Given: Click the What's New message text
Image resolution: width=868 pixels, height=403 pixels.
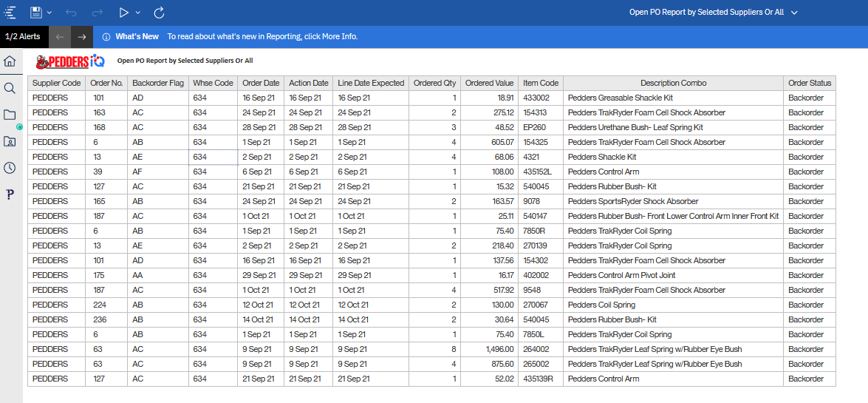Looking at the screenshot, I should pos(263,36).
